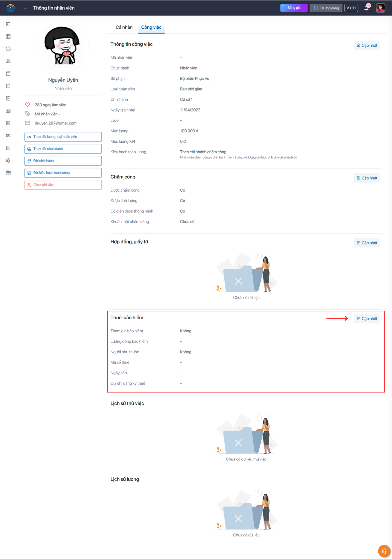Open the bar chart report sidebar icon
The height and width of the screenshot is (559, 392).
tap(8, 148)
